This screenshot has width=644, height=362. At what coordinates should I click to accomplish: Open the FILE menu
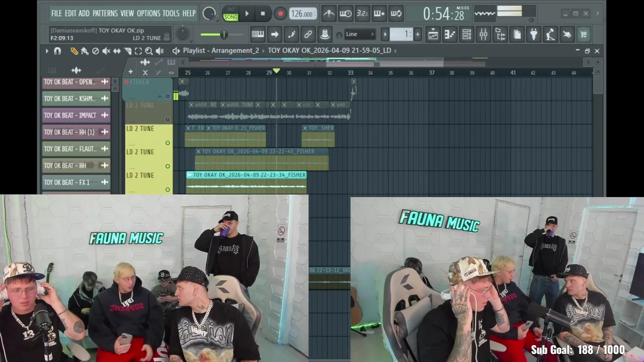[57, 13]
